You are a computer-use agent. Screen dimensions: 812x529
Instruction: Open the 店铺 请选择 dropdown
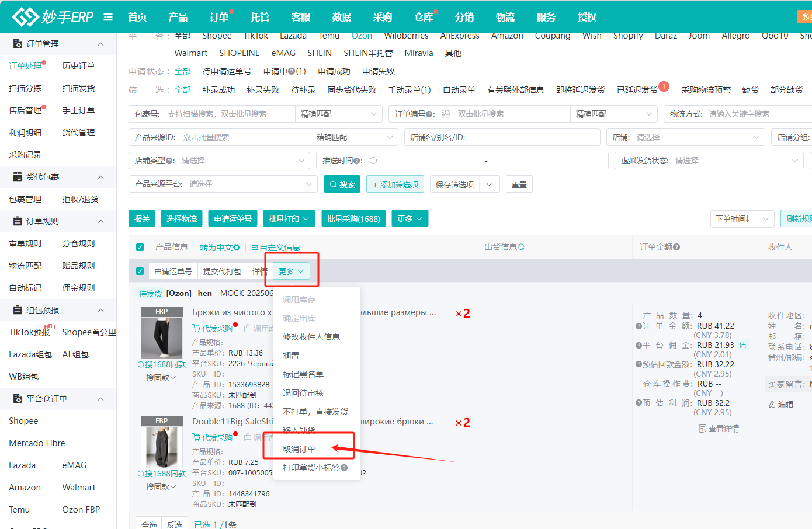[686, 137]
